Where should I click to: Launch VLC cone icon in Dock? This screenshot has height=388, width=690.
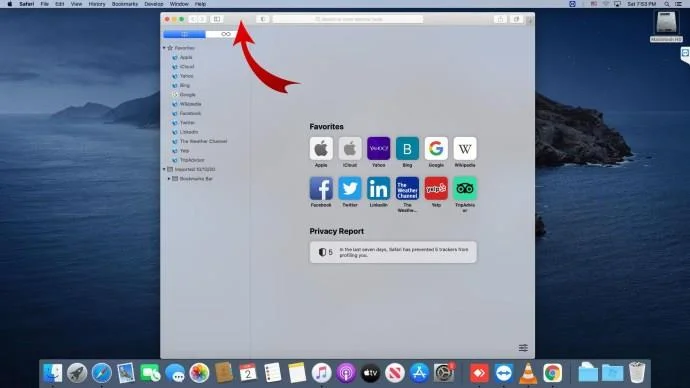[x=528, y=373]
